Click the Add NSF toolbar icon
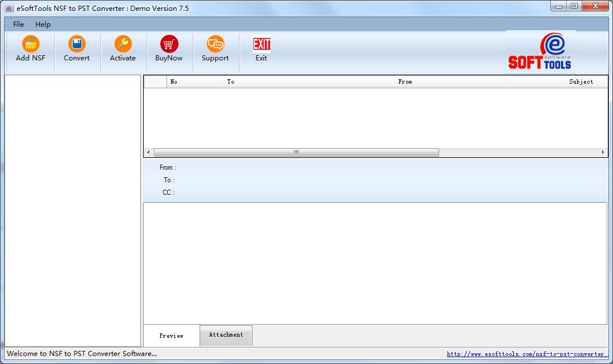The width and height of the screenshot is (613, 364). tap(30, 50)
